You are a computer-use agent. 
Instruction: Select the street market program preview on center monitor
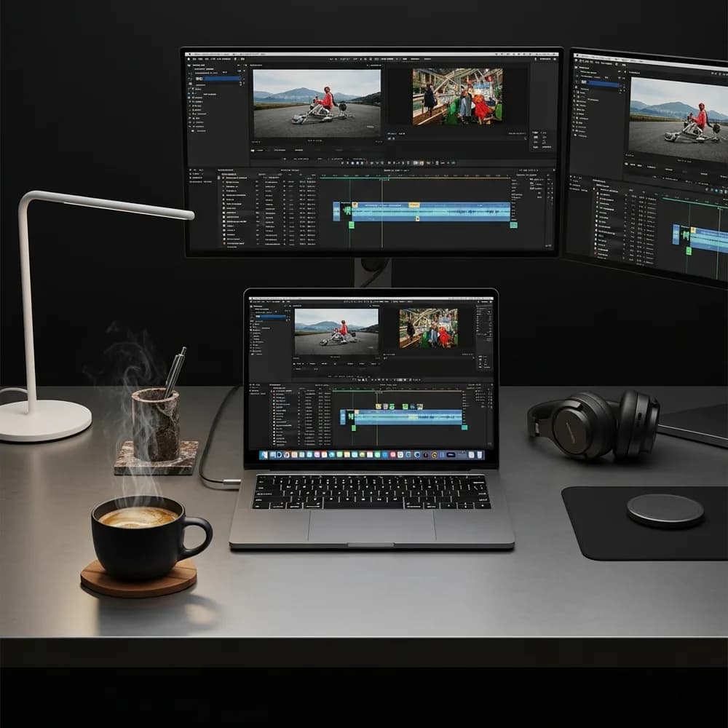pyautogui.click(x=457, y=97)
